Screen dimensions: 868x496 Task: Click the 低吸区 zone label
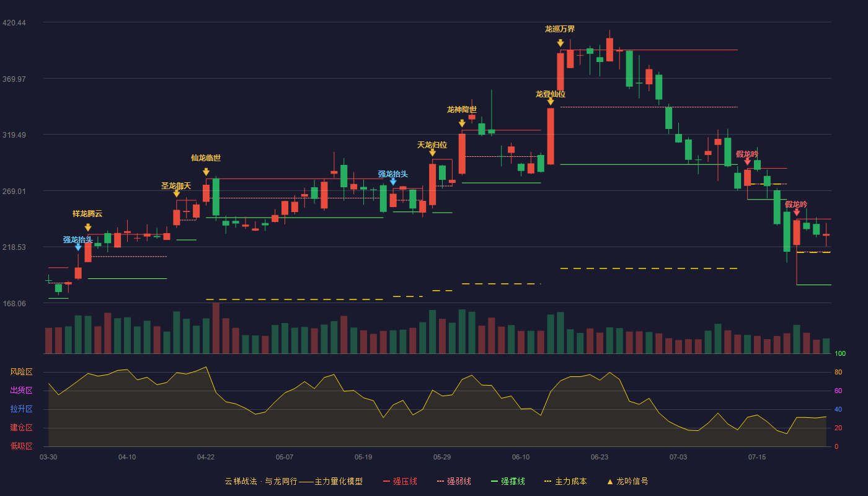click(x=21, y=445)
